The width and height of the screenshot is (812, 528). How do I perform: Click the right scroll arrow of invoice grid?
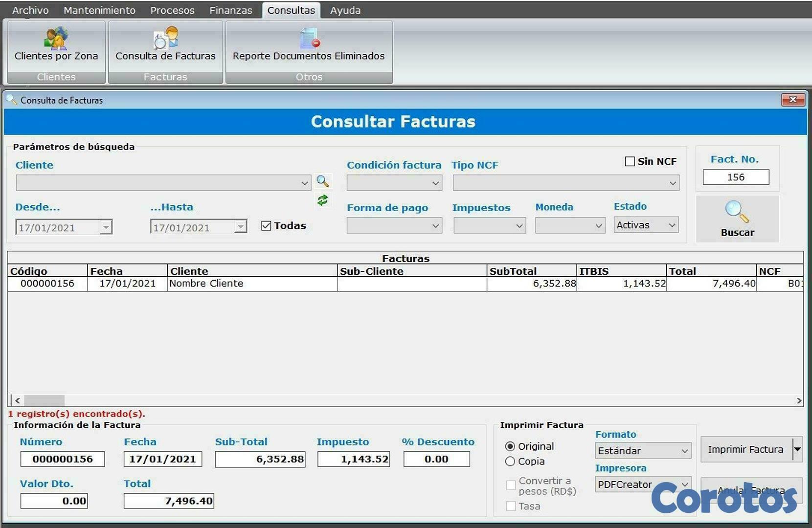click(799, 400)
